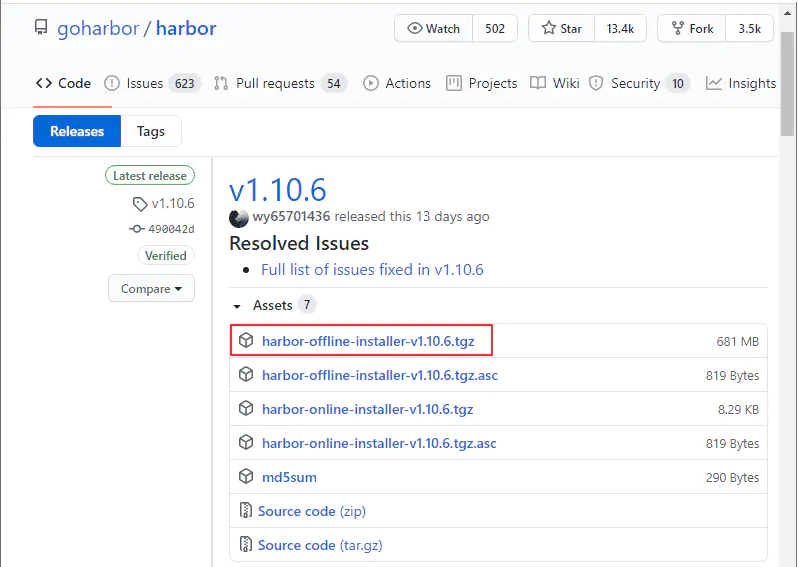This screenshot has height=567, width=798.
Task: Click the tag icon beside v1.10.6
Action: (x=139, y=204)
